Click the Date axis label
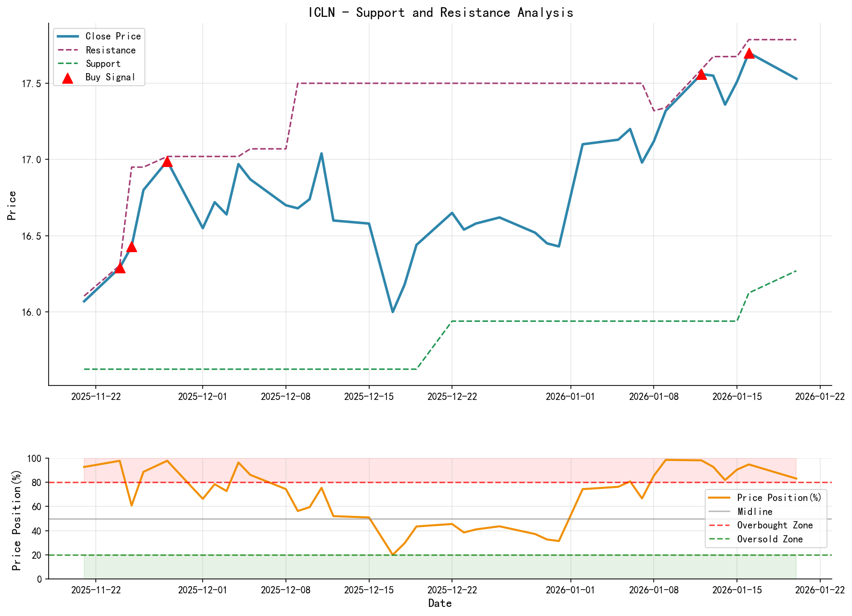The image size is (852, 616). (440, 603)
